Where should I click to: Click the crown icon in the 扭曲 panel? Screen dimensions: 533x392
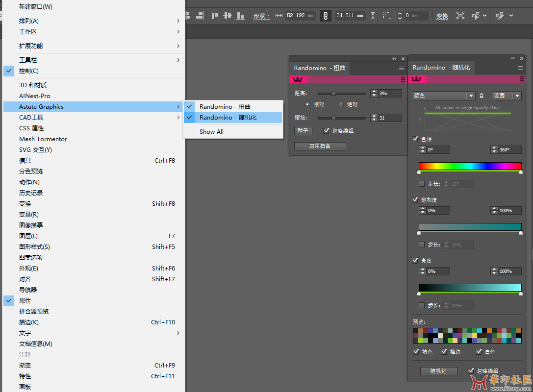click(298, 79)
